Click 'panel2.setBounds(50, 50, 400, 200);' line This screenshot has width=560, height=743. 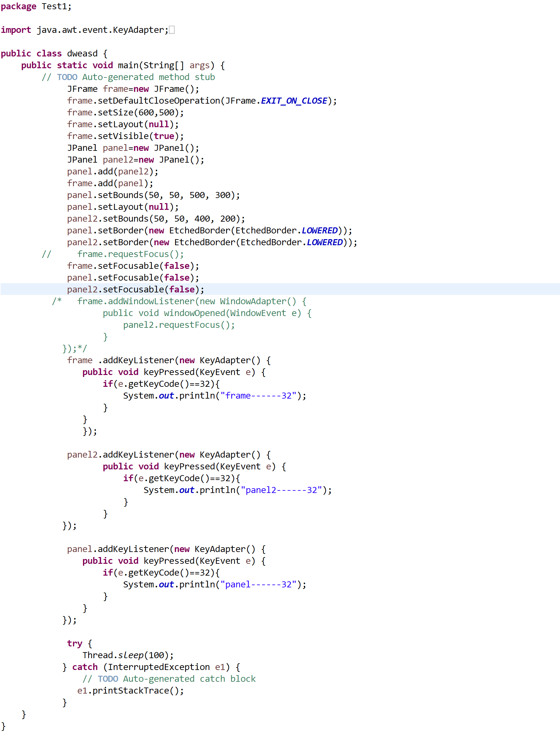156,219
